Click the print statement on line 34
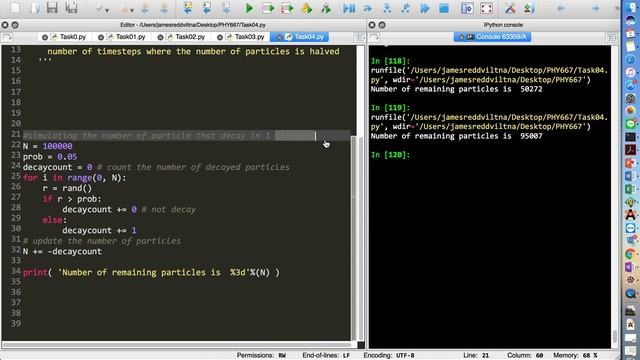This screenshot has width=640, height=360. pos(151,272)
